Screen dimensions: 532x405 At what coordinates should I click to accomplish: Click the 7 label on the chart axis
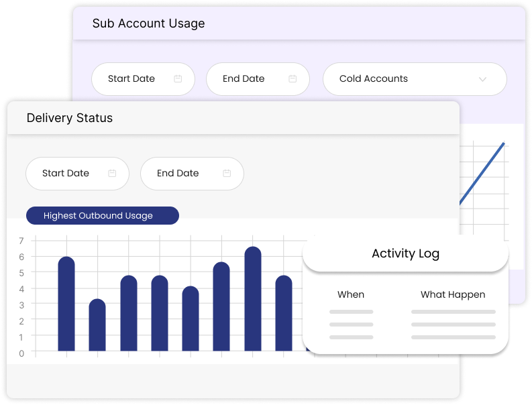(21, 241)
